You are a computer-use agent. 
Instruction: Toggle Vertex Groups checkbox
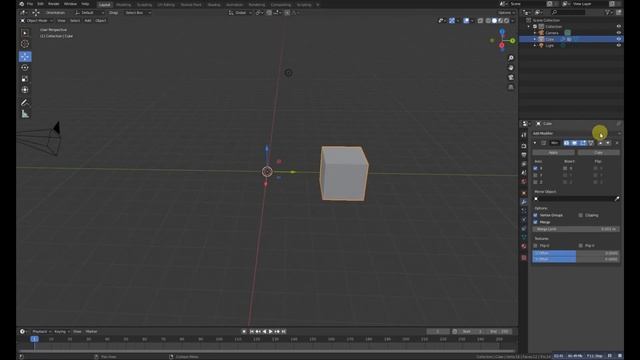(x=535, y=215)
